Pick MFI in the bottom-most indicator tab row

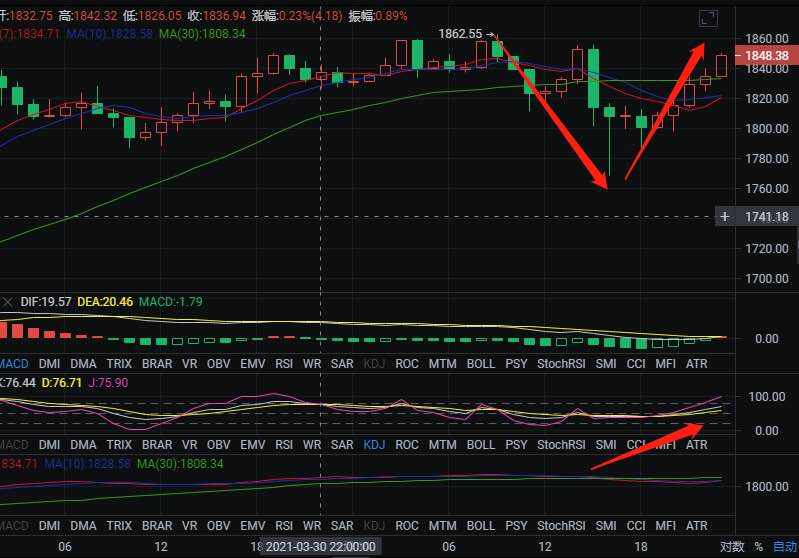(x=665, y=526)
